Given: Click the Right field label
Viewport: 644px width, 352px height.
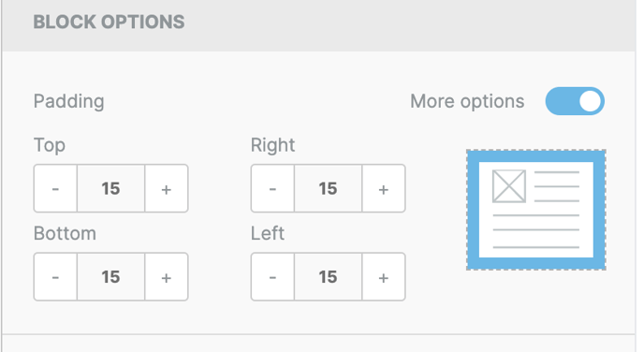Looking at the screenshot, I should [272, 145].
